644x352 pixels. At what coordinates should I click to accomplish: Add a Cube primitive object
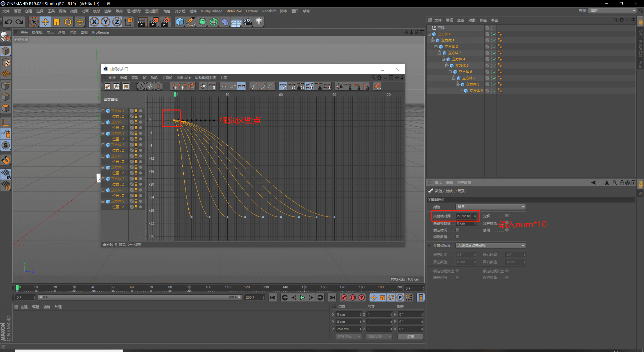click(180, 22)
